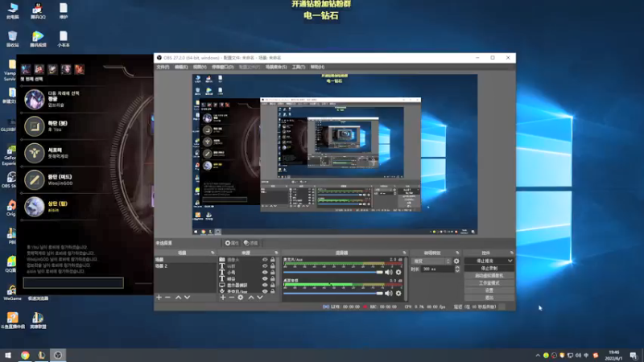Click the Settings button in Controls panel

(x=489, y=290)
